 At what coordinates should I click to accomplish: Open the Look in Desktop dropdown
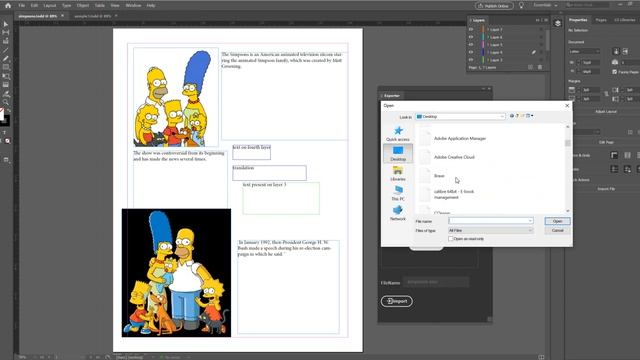point(460,117)
